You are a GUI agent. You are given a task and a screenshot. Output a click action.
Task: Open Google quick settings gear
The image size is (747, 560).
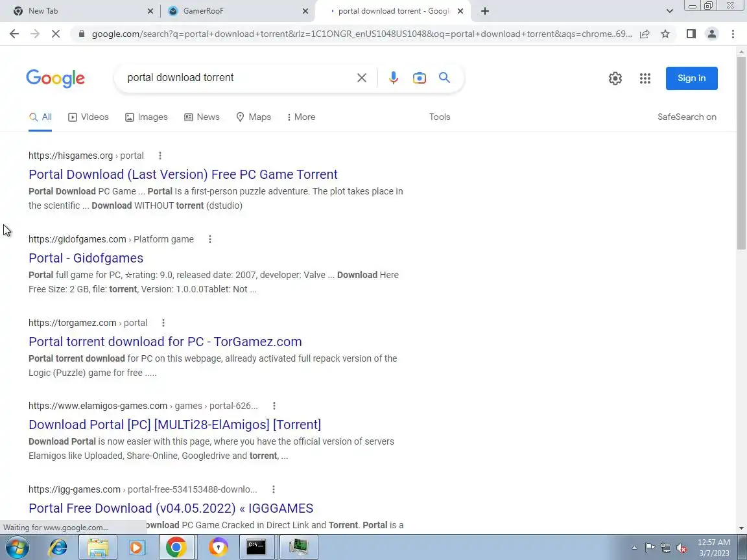coord(615,78)
